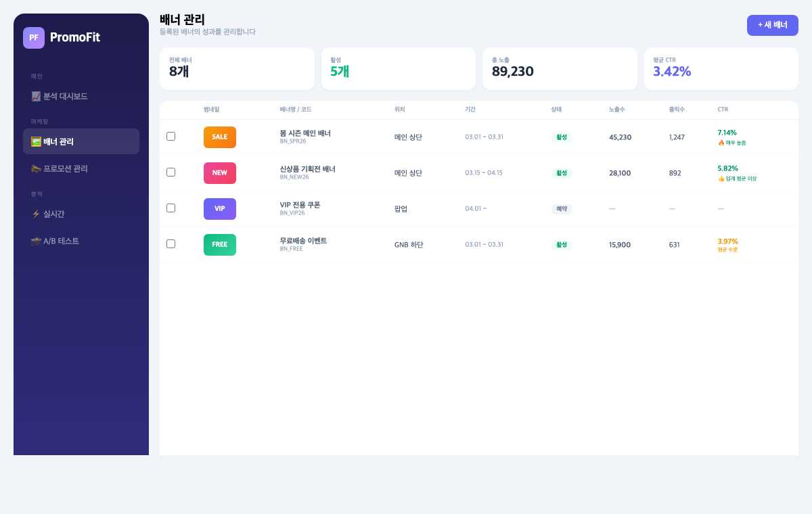Click the 활성 5개 summary card
This screenshot has height=514, width=812.
click(x=399, y=68)
